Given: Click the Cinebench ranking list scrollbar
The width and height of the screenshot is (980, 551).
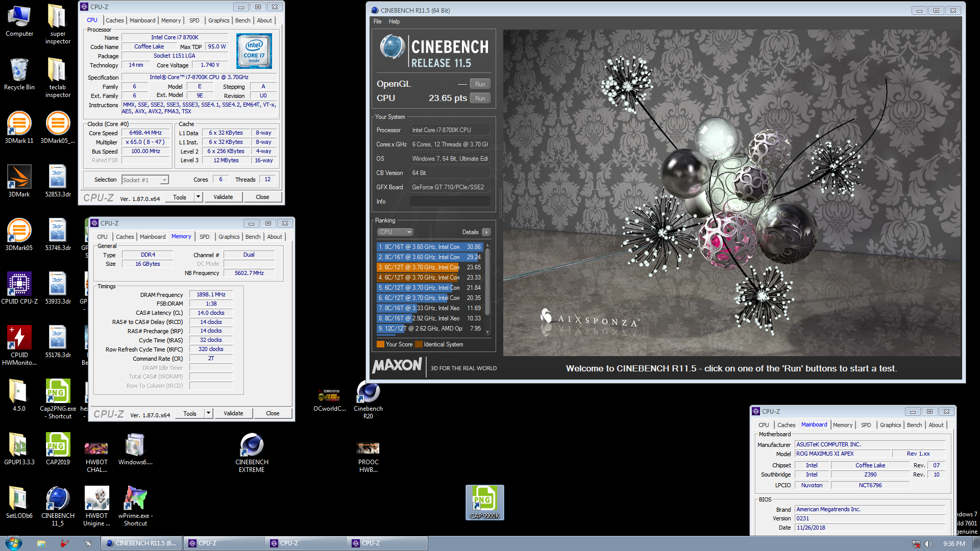Looking at the screenshot, I should click(x=487, y=288).
